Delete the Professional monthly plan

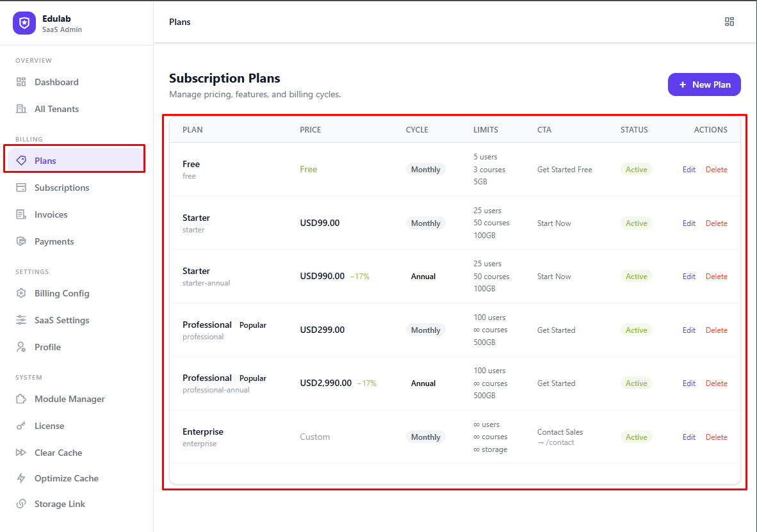coord(716,330)
